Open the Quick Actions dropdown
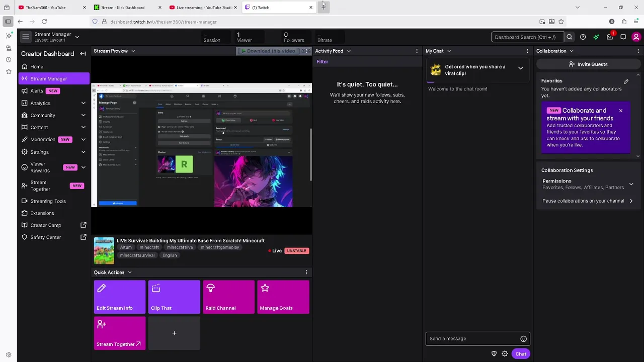The width and height of the screenshot is (644, 362). (x=129, y=273)
